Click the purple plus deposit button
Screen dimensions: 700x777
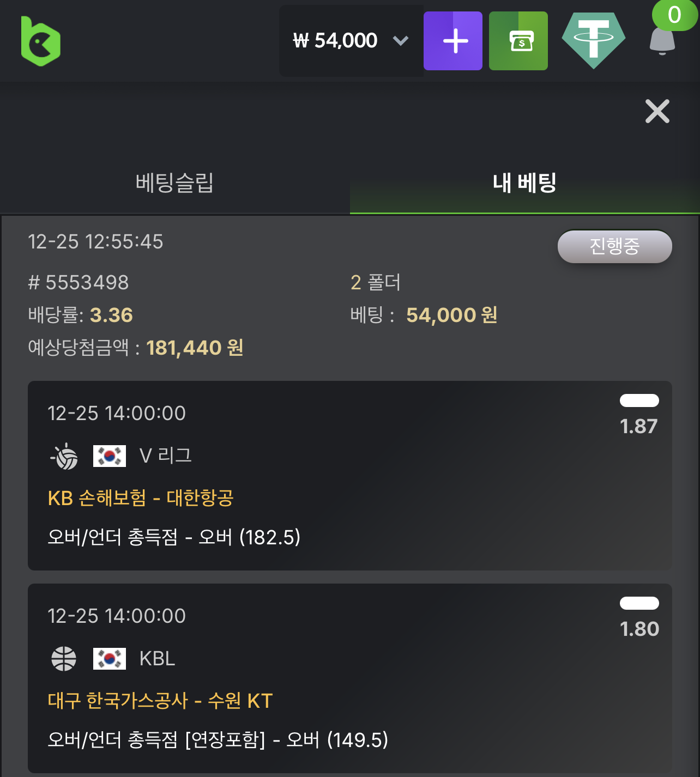[452, 41]
